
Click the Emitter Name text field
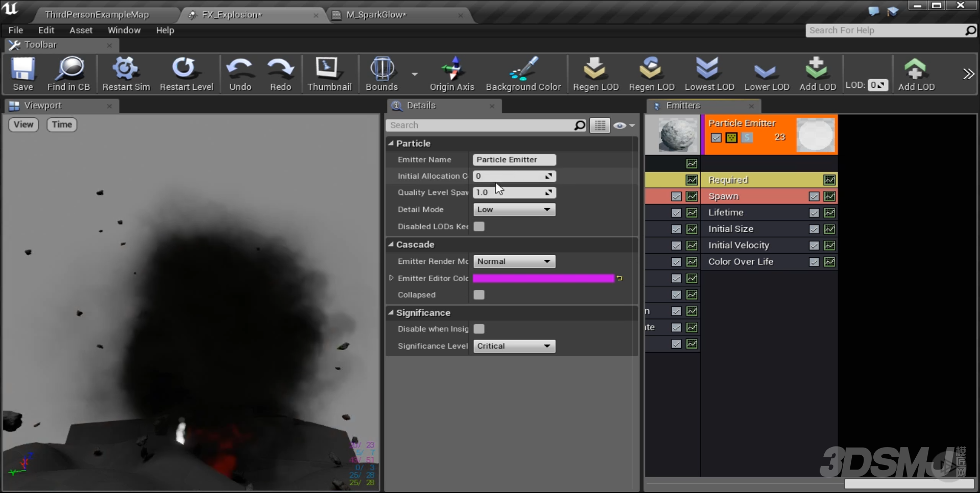(x=514, y=160)
